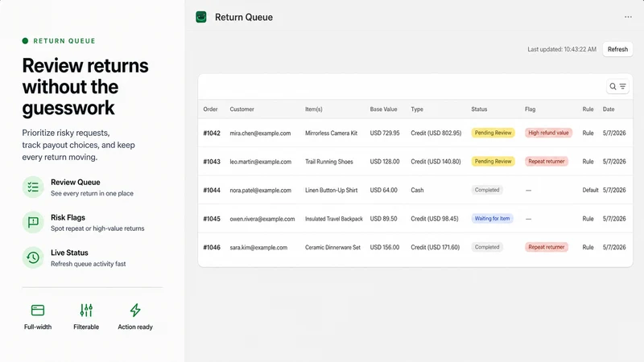
Task: Open the three-dot more options menu
Action: click(628, 17)
